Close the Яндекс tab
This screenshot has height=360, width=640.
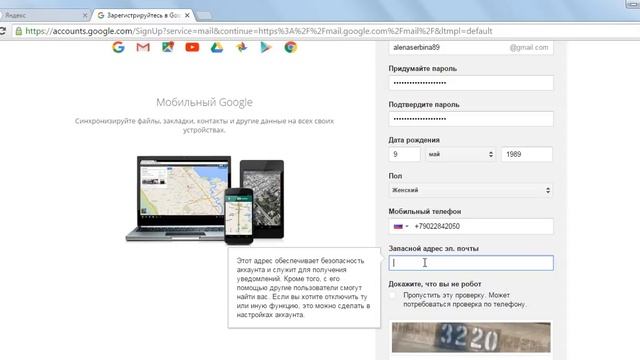[x=85, y=16]
